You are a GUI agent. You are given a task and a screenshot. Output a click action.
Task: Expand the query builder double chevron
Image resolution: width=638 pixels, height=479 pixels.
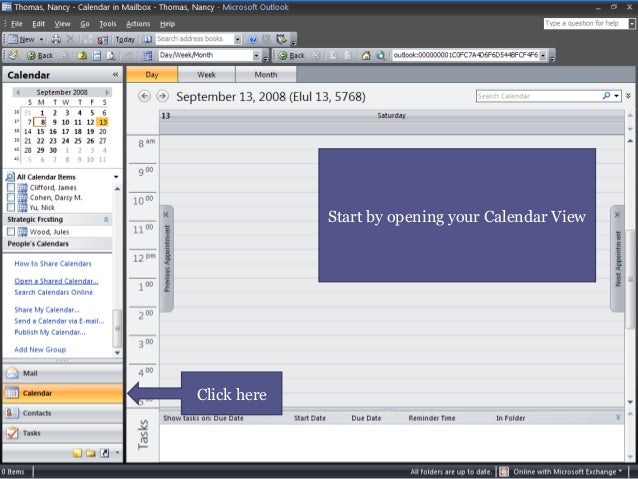tap(629, 96)
